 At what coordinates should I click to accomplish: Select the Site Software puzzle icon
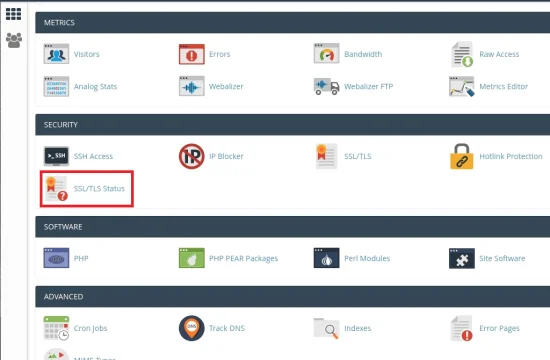(462, 258)
